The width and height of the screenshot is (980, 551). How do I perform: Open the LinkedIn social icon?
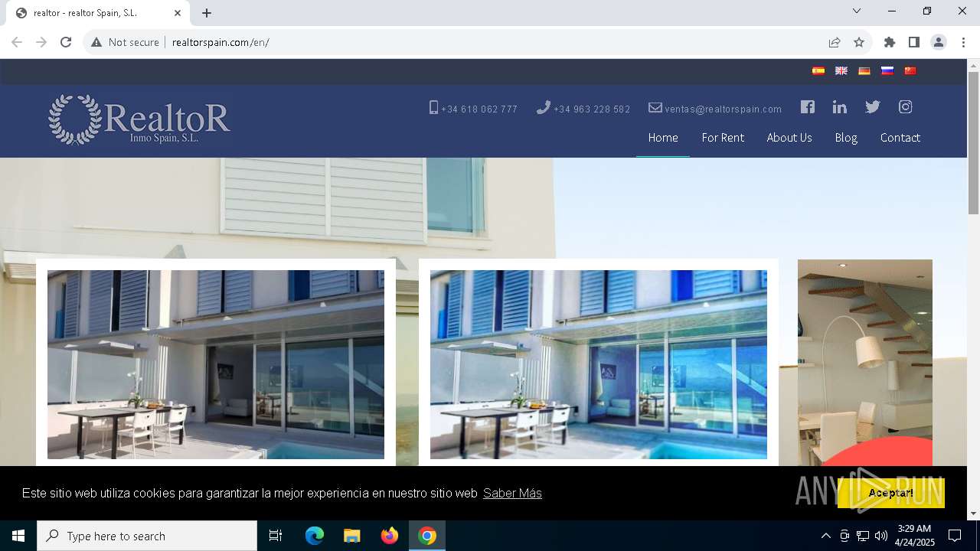[x=840, y=107]
